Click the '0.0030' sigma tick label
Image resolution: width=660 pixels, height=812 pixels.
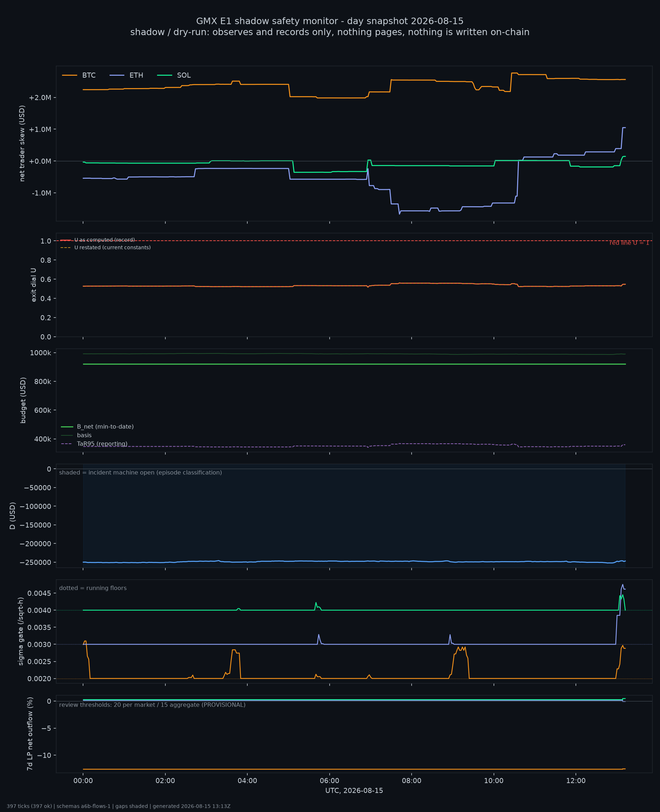tap(39, 645)
